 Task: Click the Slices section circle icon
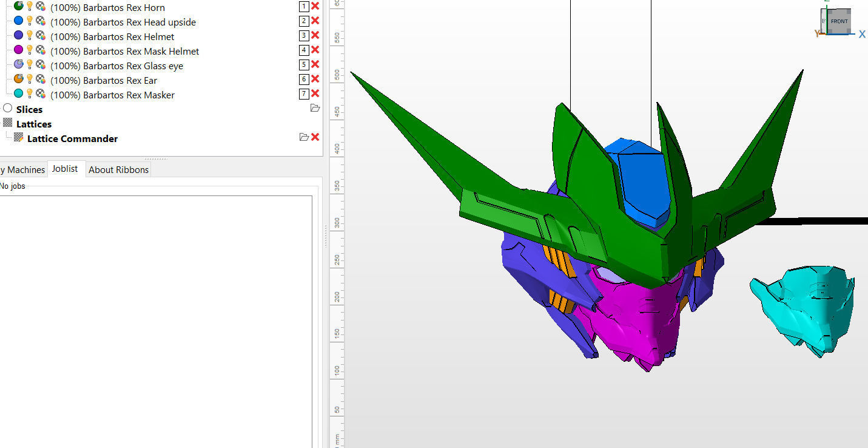(8, 108)
